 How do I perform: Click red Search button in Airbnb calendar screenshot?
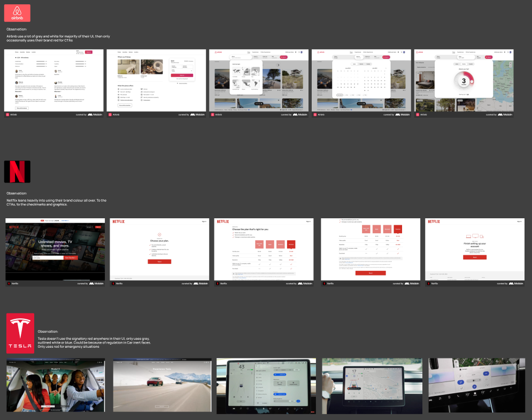click(386, 57)
